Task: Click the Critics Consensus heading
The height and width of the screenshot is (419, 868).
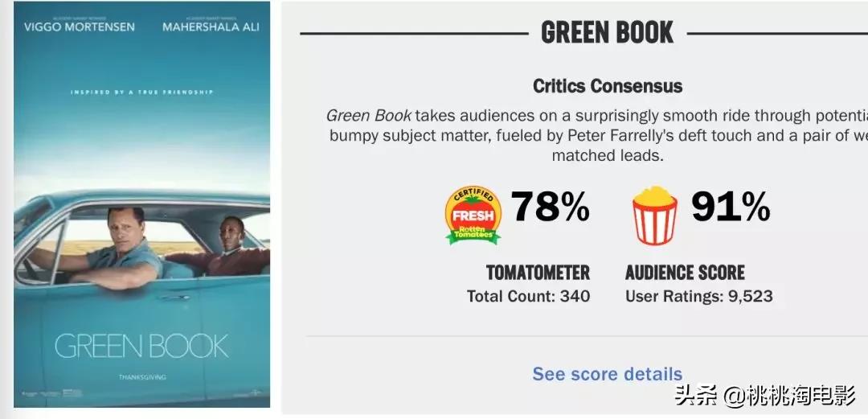Action: click(x=607, y=86)
